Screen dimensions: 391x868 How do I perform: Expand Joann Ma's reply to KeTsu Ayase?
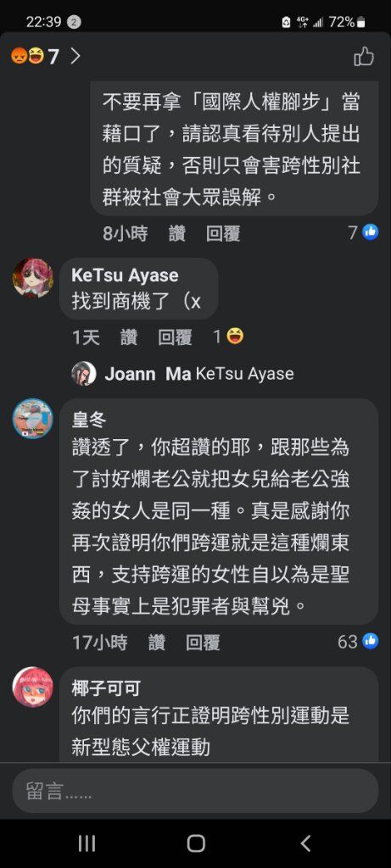(182, 374)
